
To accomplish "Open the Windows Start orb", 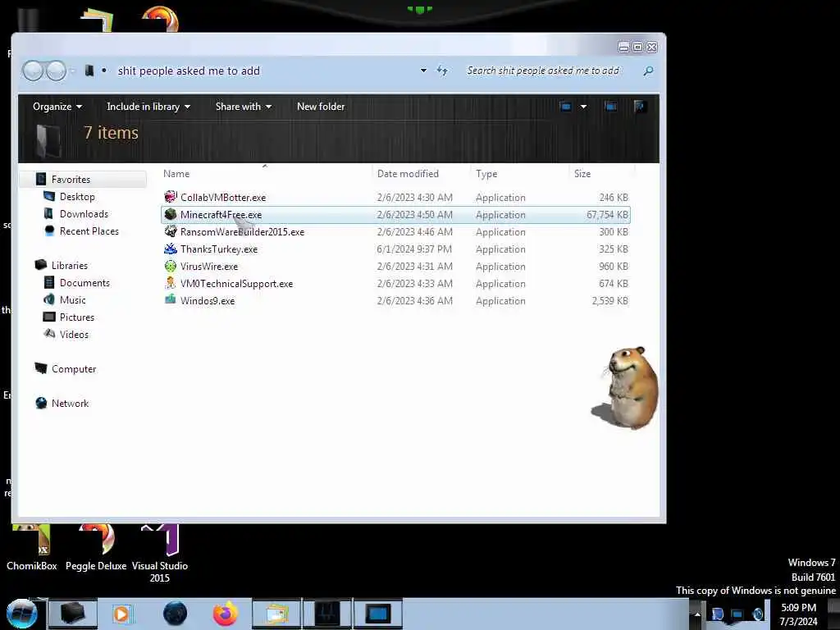I will coord(22,614).
